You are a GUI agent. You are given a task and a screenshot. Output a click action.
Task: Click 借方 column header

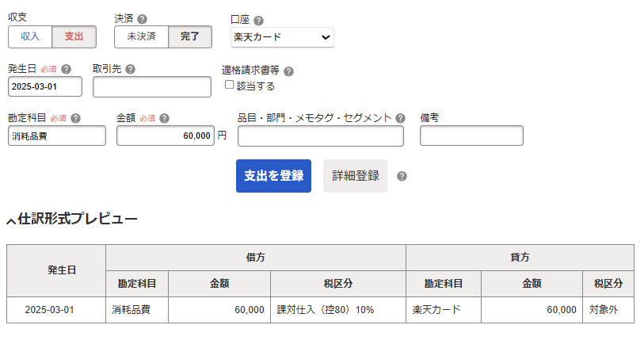coord(256,258)
